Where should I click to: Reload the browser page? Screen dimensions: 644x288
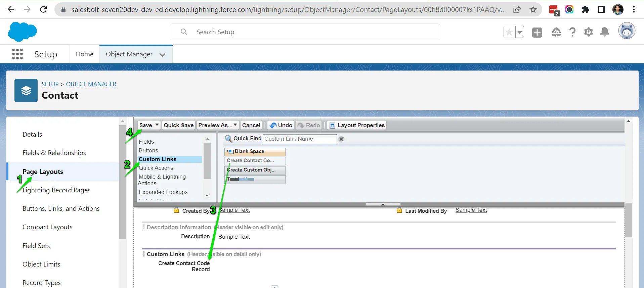coord(43,9)
